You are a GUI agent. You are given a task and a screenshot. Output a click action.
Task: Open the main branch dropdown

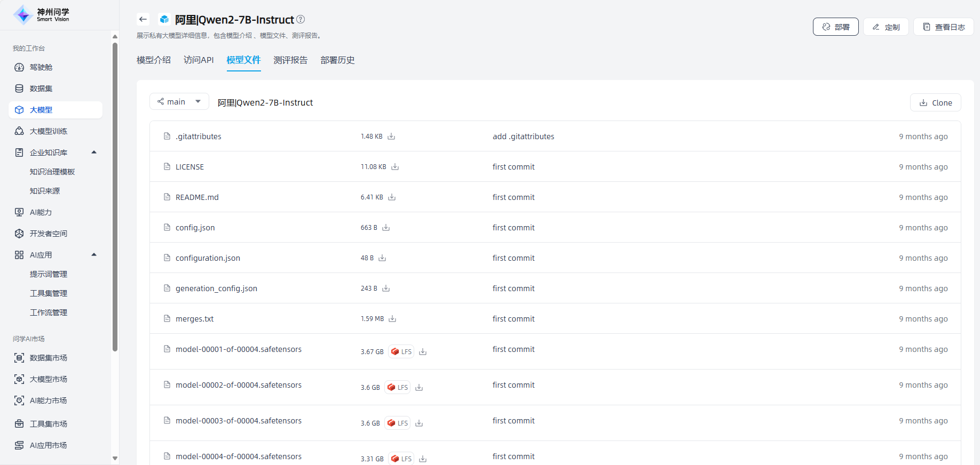179,102
